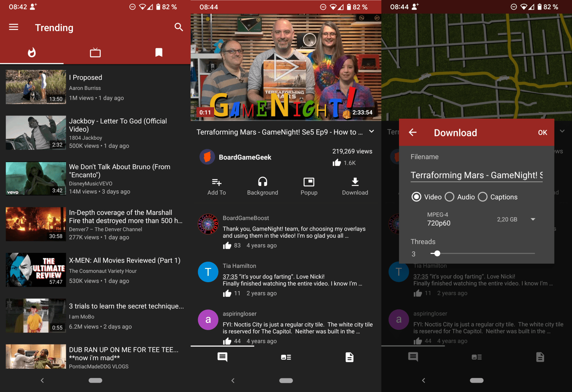
Task: Open the Marshall Fire coverage thumbnail
Action: (x=36, y=224)
